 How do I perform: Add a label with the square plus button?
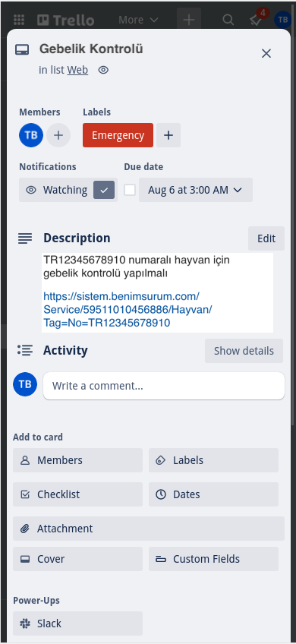coord(168,135)
